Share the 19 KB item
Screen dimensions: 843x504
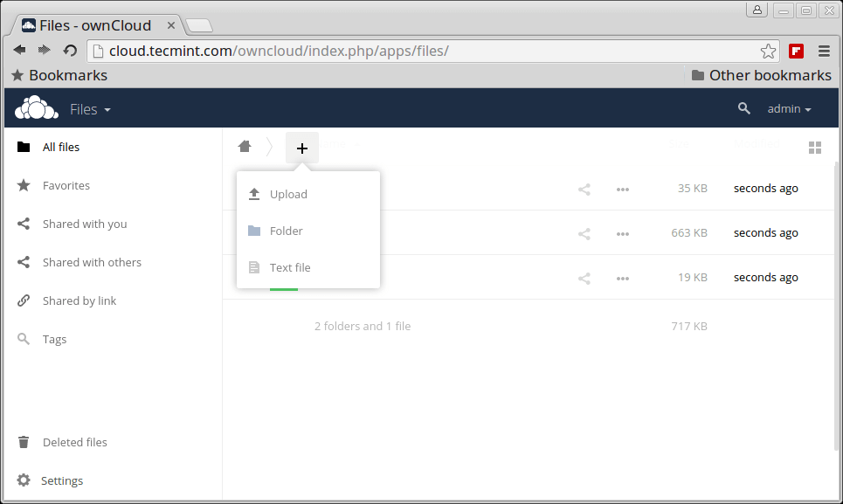(x=584, y=279)
